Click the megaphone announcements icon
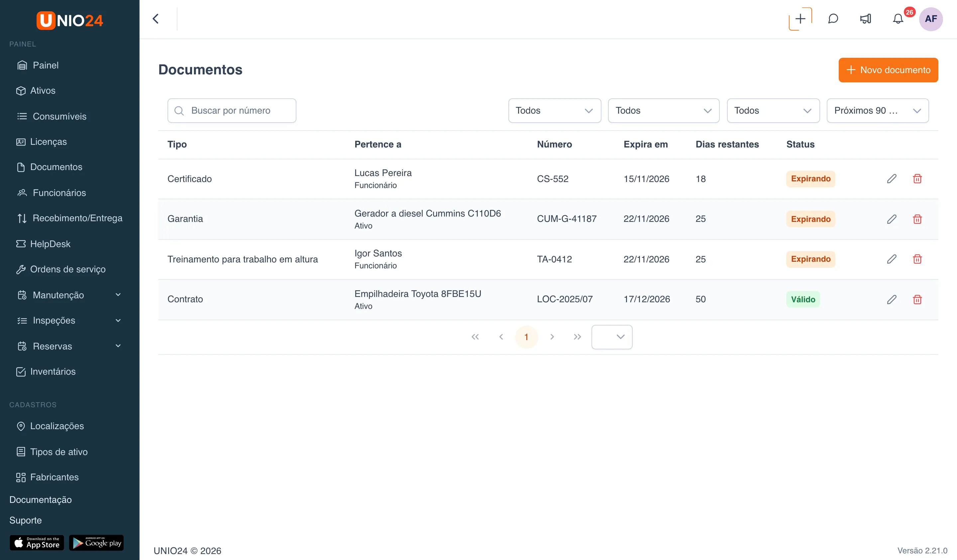The height and width of the screenshot is (560, 957). pyautogui.click(x=866, y=19)
